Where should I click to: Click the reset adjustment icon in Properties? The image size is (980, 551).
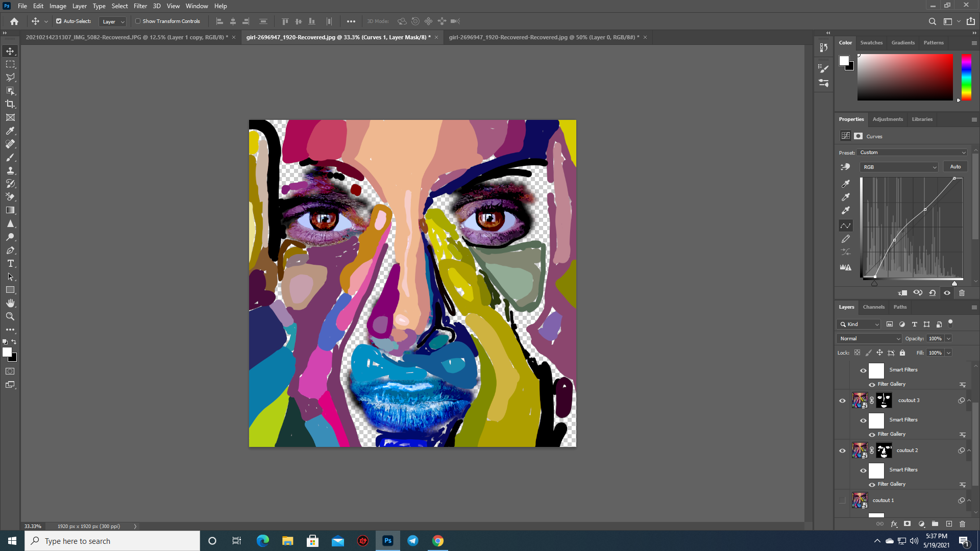click(933, 293)
